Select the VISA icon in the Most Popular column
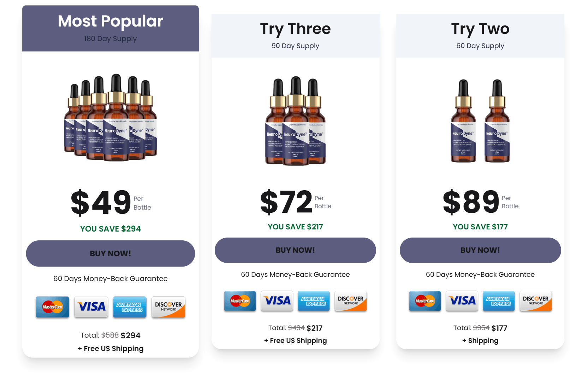This screenshot has height=374, width=588. coord(91,307)
